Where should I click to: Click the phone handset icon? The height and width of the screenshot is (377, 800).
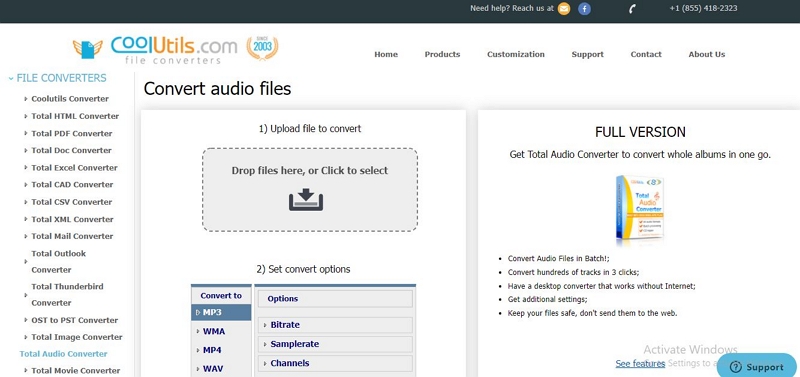(x=632, y=9)
